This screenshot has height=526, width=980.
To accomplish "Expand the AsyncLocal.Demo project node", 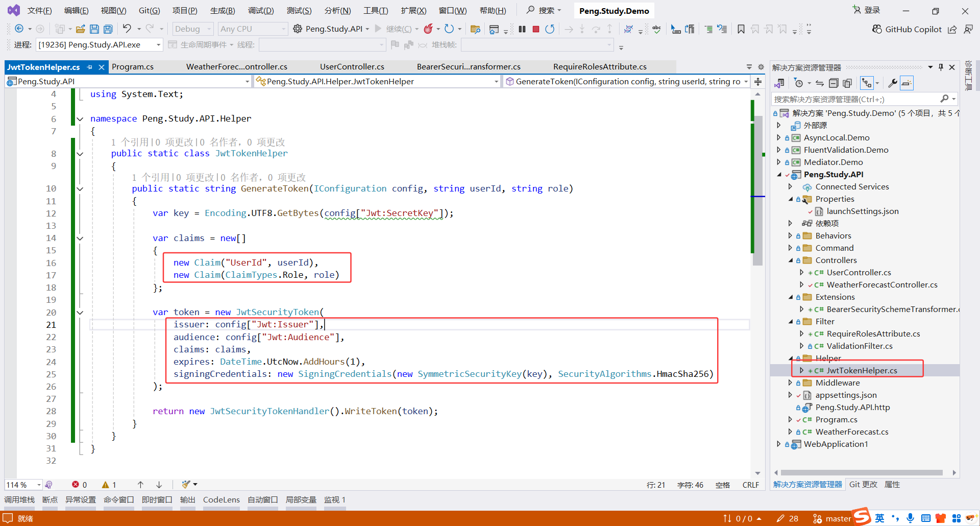I will point(779,138).
